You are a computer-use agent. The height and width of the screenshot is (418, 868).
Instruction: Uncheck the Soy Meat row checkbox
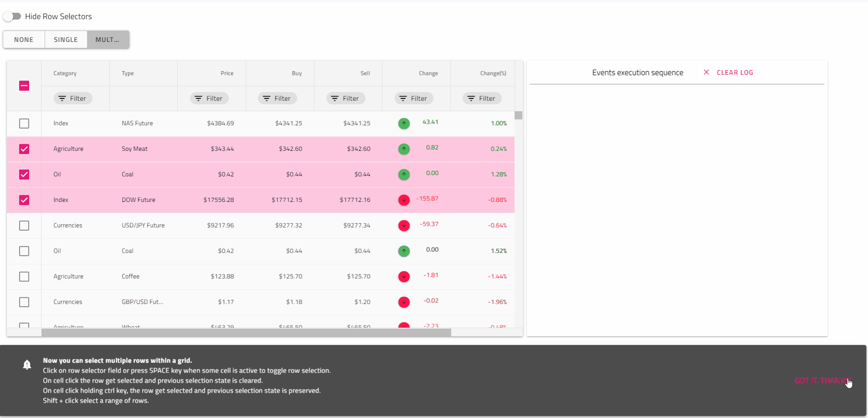(24, 149)
